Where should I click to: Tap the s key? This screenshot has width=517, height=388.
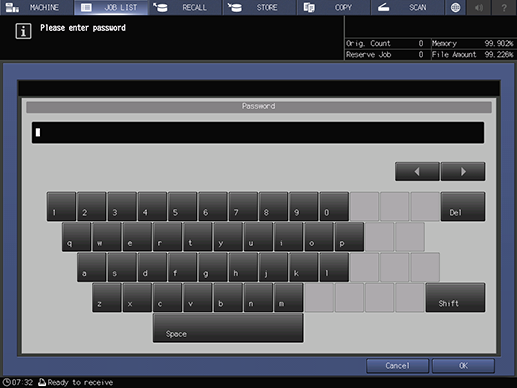[x=122, y=267]
